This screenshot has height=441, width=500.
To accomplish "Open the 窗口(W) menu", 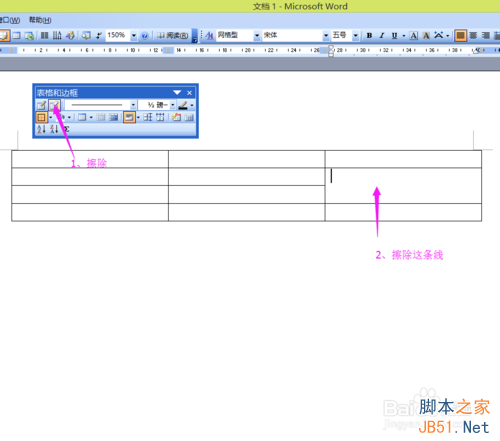I will (10, 20).
